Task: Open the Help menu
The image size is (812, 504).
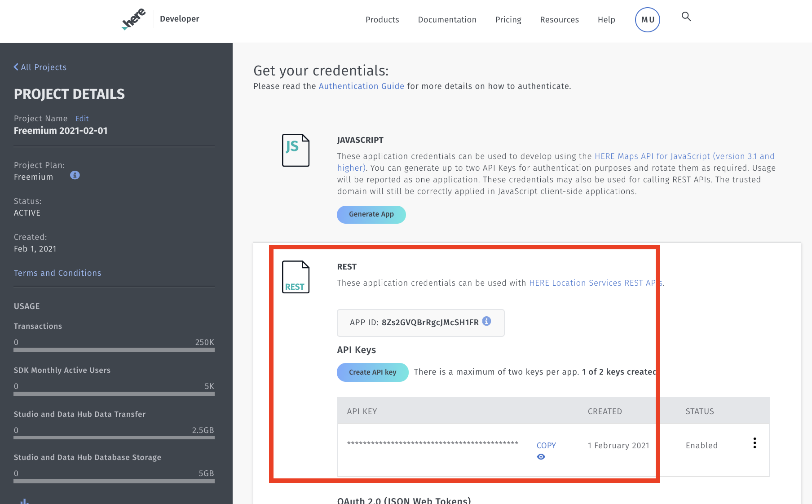Action: [x=606, y=20]
